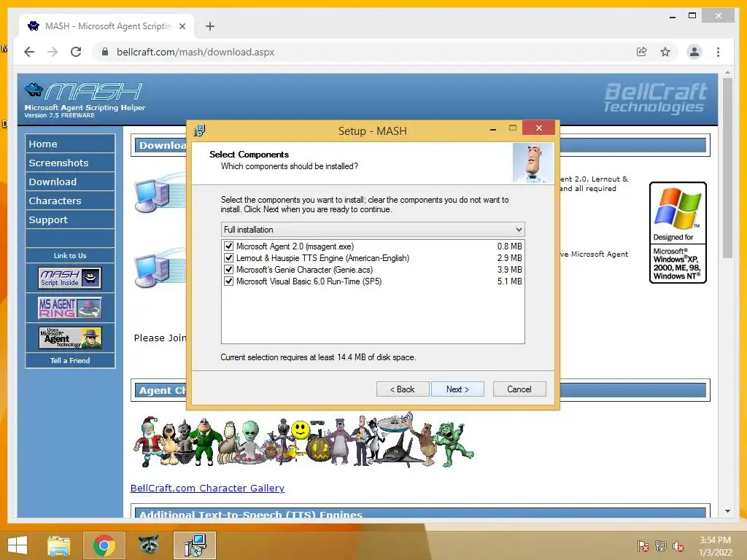Click the Uses Microsoft Agent Technology badge
This screenshot has width=747, height=560.
pos(70,337)
